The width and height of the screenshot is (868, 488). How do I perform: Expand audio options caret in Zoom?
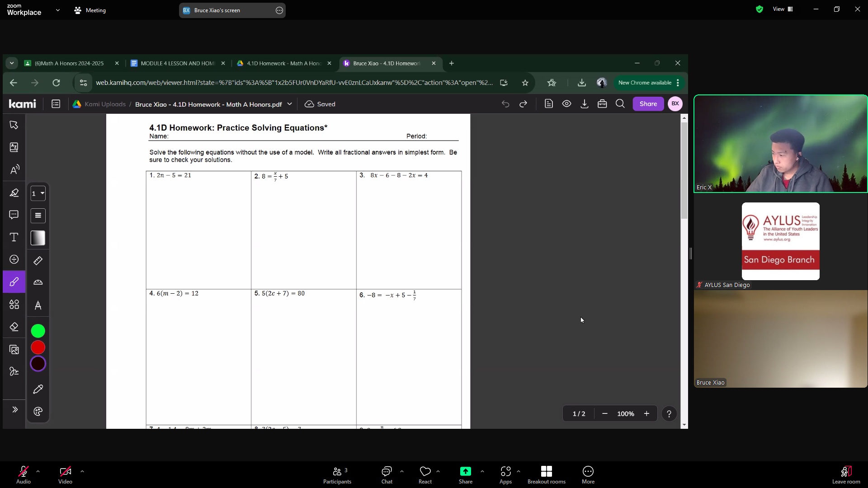(38, 471)
